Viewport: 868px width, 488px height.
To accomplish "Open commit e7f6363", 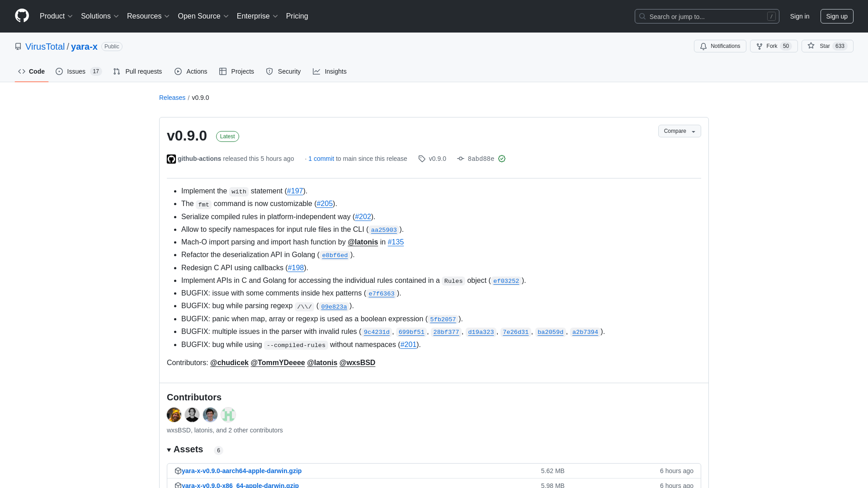I will 382,294.
